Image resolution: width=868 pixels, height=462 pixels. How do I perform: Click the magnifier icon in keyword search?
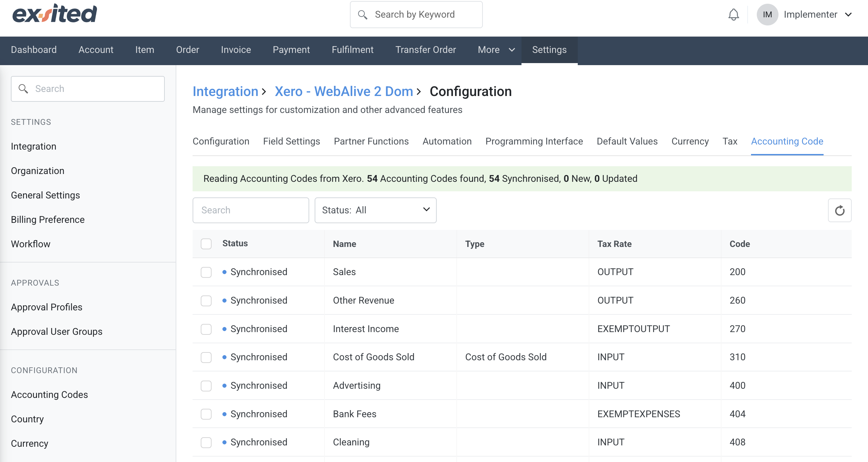(362, 15)
